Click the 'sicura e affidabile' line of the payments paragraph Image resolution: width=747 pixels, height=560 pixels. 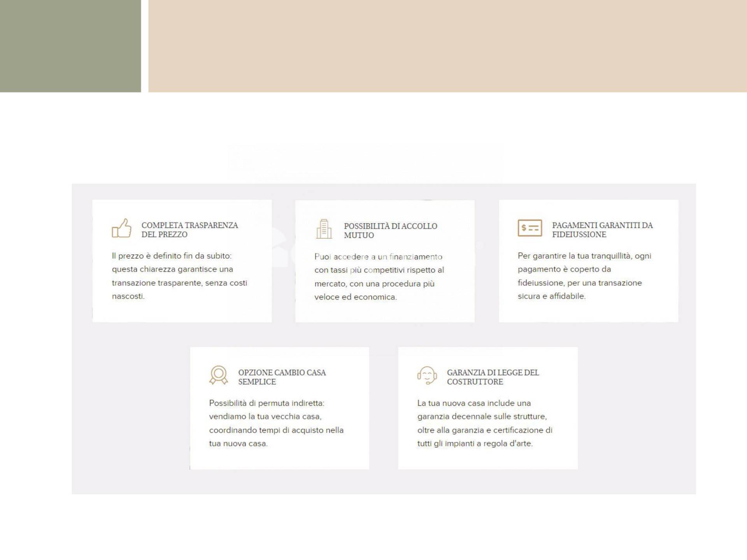pos(551,296)
